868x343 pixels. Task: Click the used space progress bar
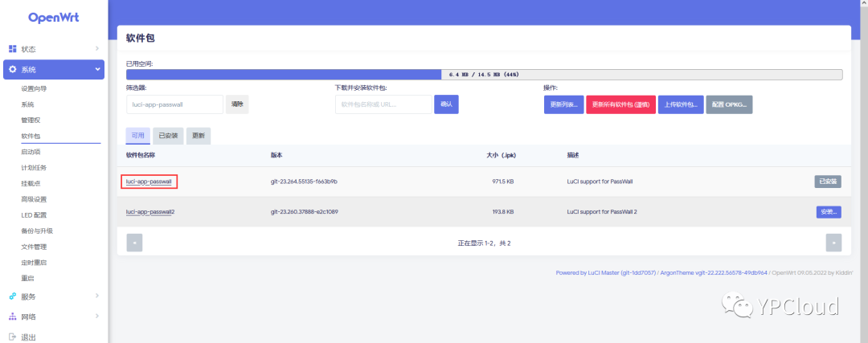tap(485, 74)
